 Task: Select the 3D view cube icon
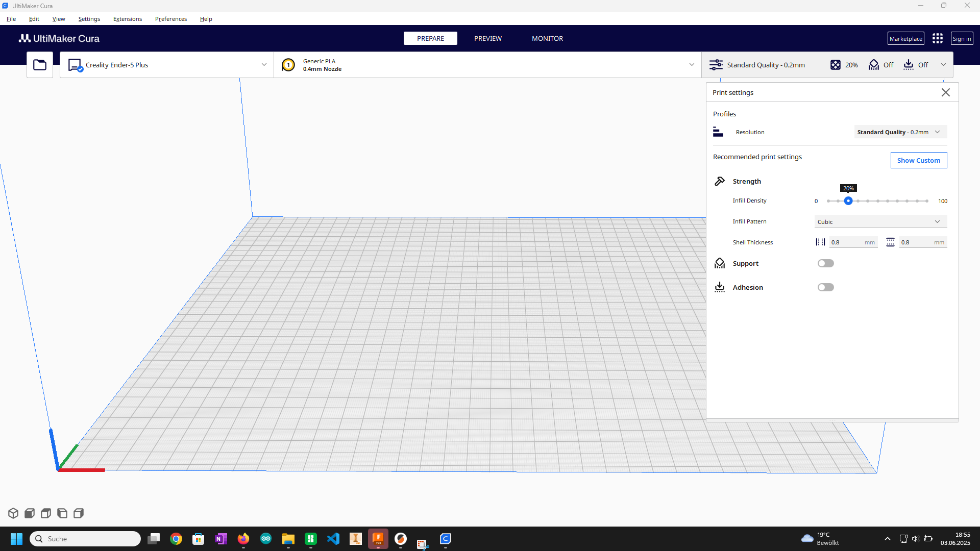(13, 513)
